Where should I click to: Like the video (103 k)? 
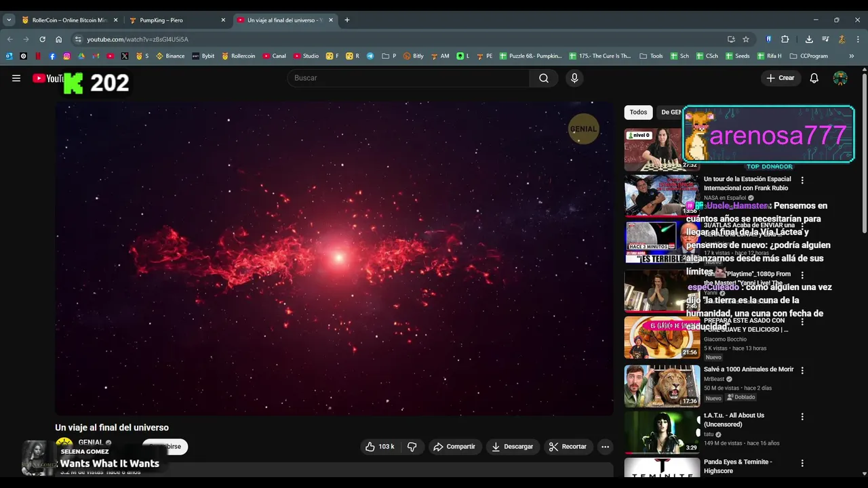point(379,447)
